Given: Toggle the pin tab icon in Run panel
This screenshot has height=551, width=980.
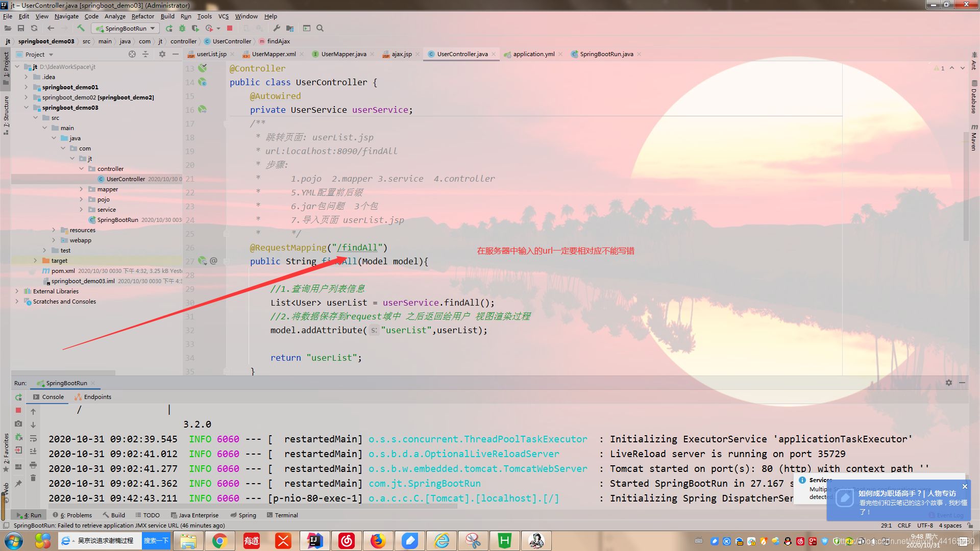Looking at the screenshot, I should 18,483.
